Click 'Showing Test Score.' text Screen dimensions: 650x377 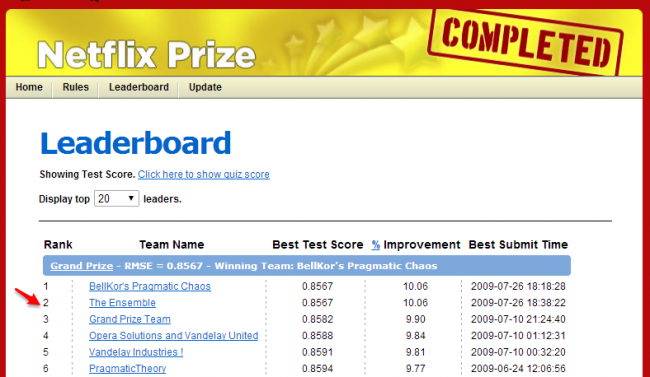click(87, 174)
